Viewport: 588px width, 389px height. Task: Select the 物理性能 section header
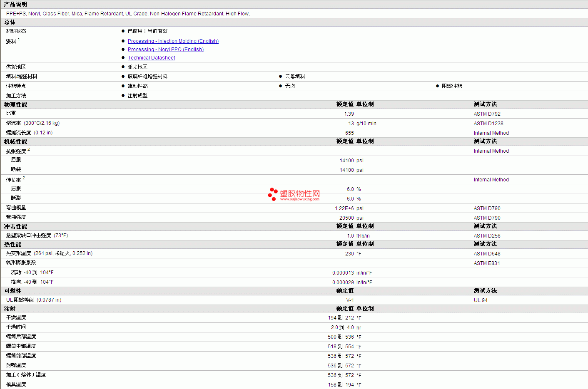pos(15,104)
